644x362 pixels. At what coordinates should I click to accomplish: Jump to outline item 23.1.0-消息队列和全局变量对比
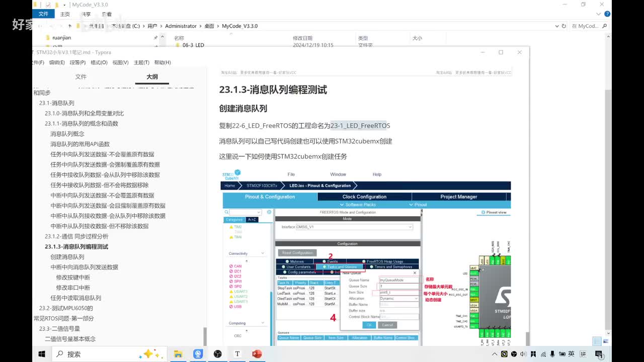coord(84,113)
